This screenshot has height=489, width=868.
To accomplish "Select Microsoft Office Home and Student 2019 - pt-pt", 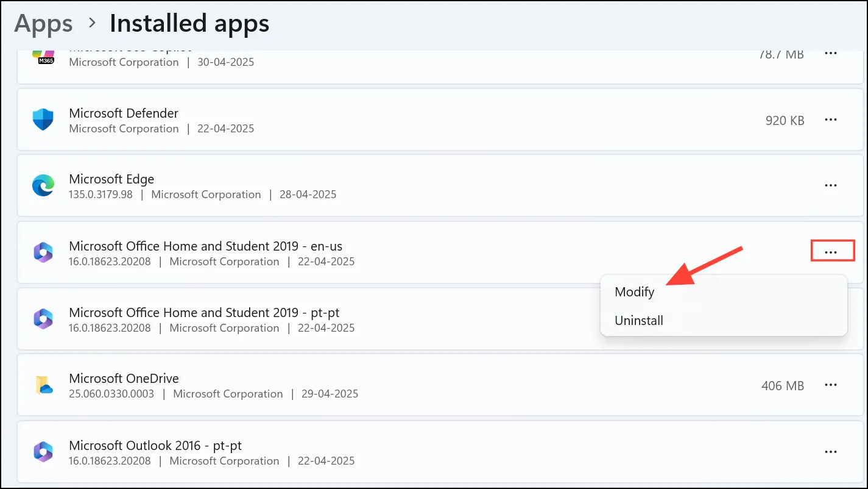I will (204, 313).
